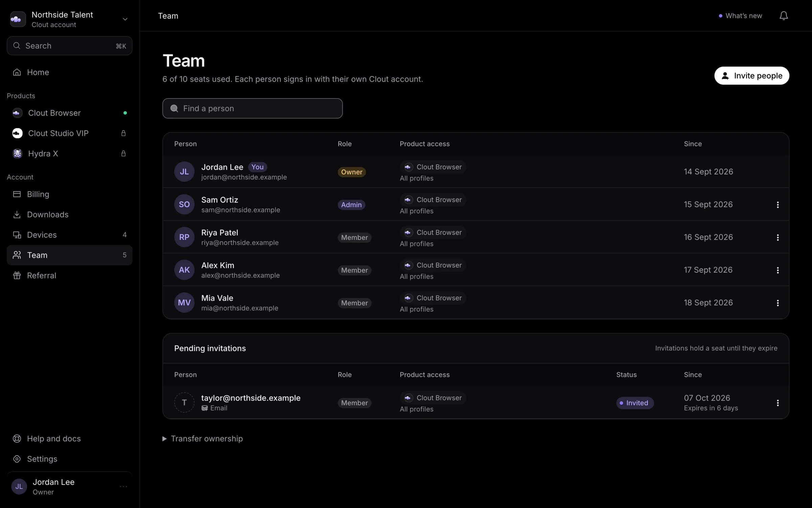Click the Northside Talent workspace logo
Image resolution: width=812 pixels, height=508 pixels.
click(18, 19)
